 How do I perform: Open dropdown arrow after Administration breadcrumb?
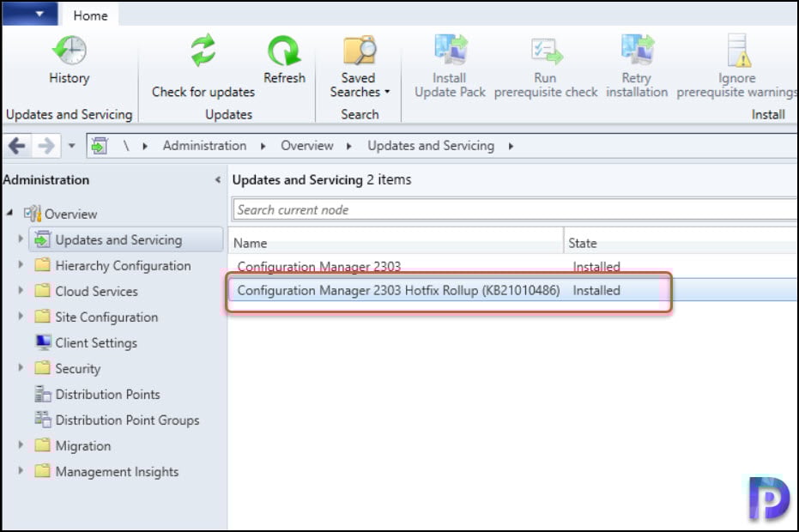[263, 146]
